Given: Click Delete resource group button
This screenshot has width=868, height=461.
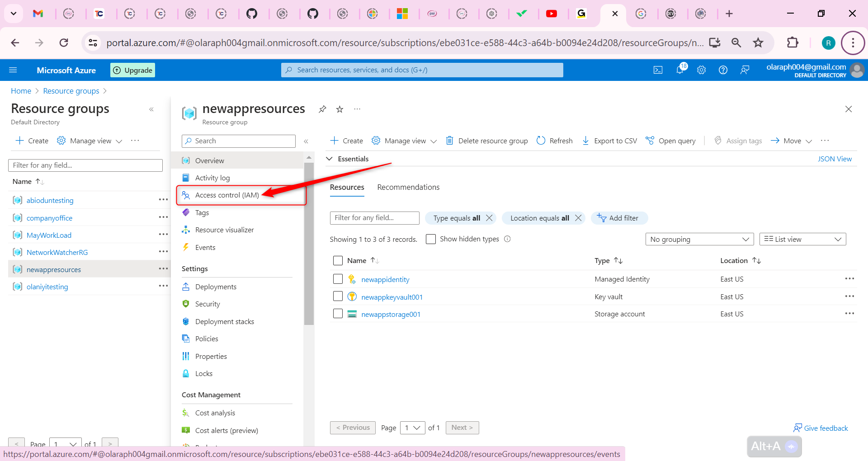Looking at the screenshot, I should pyautogui.click(x=487, y=141).
